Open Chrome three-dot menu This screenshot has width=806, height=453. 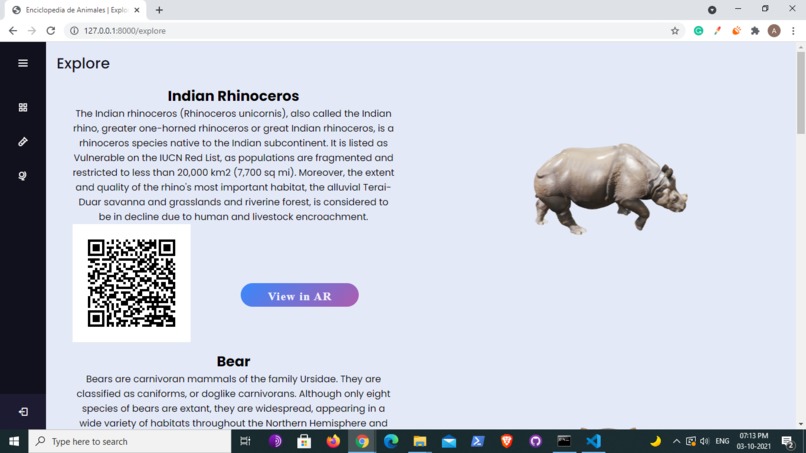click(x=793, y=31)
